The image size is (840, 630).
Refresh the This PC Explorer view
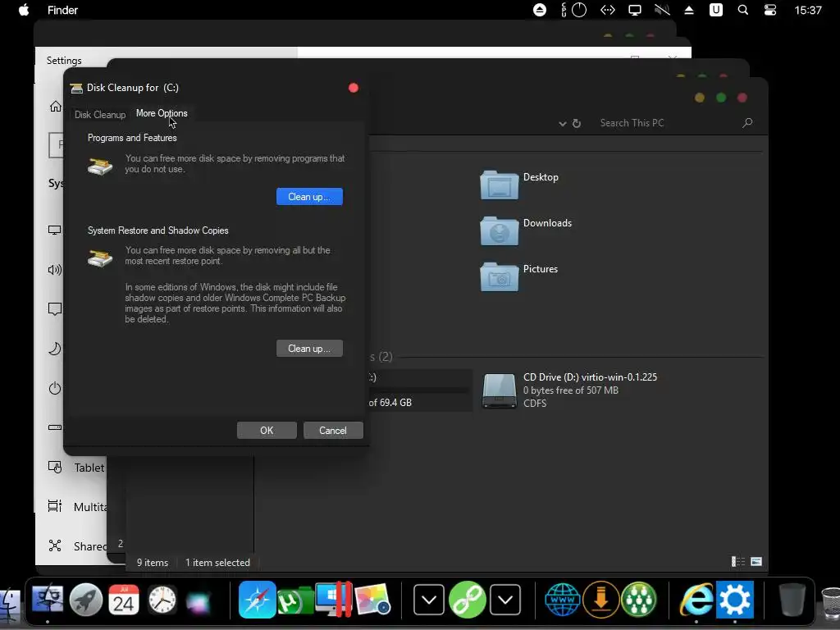click(x=577, y=123)
